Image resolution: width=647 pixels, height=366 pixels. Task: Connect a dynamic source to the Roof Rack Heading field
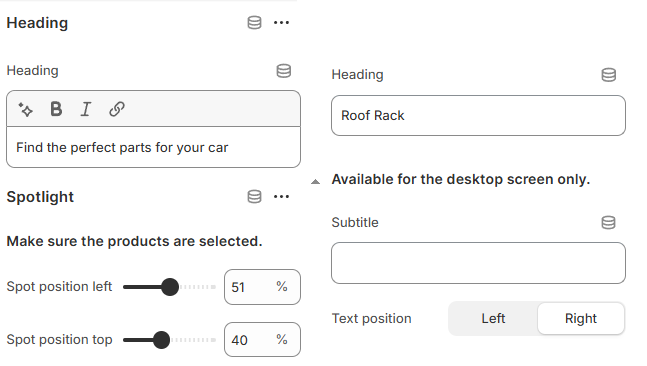(609, 75)
